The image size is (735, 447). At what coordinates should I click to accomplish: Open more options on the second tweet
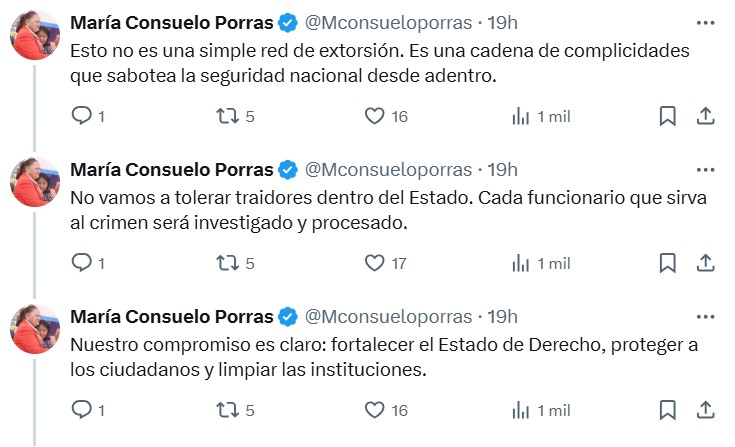point(705,170)
